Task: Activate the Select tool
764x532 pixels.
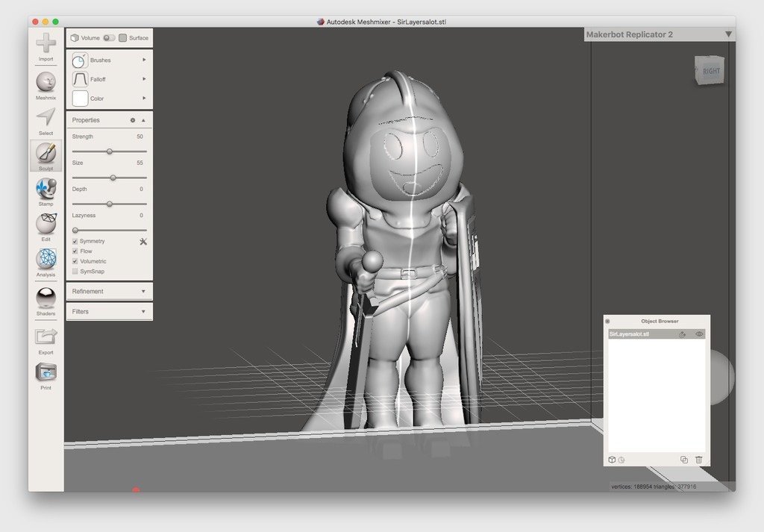Action: click(x=46, y=118)
